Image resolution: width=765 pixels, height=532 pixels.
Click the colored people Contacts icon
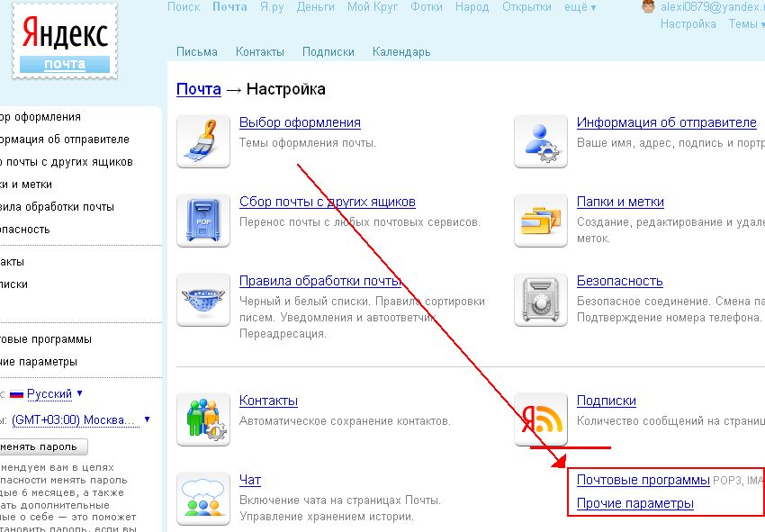[203, 419]
